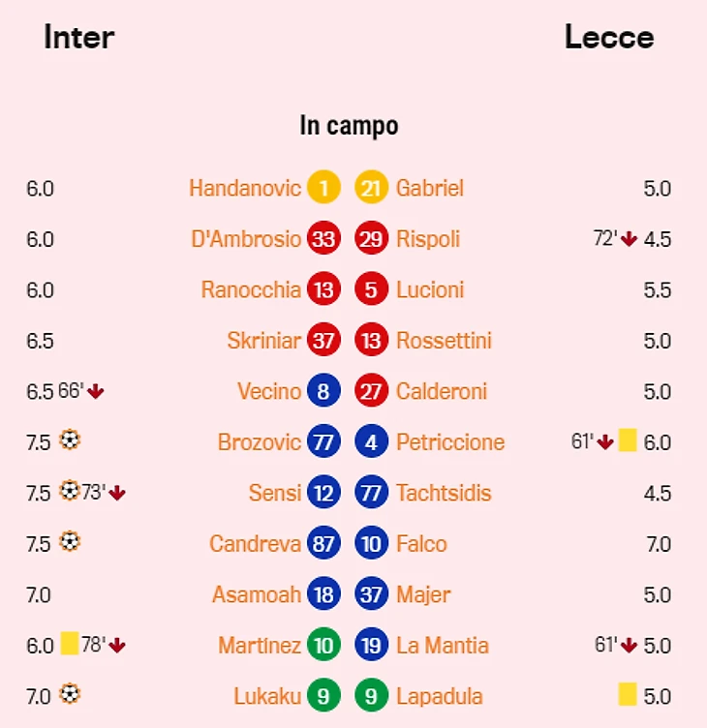Screen dimensions: 707x728
Task: Select the D'Ambrosio player name
Action: click(245, 239)
